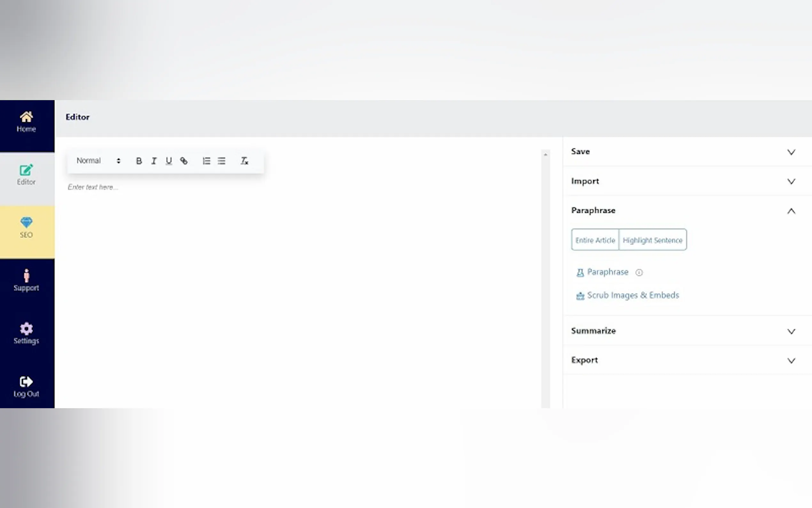Image resolution: width=812 pixels, height=508 pixels.
Task: Select Entire Article mode
Action: point(595,240)
